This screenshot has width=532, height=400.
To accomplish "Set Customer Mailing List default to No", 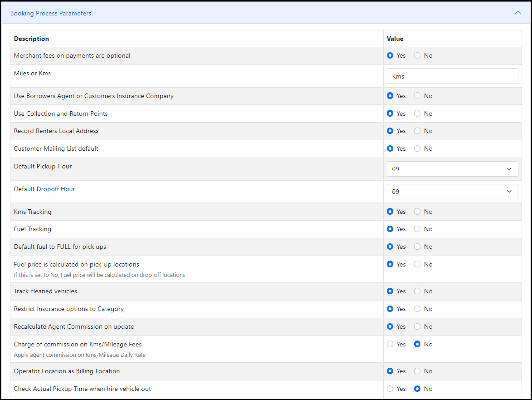I will click(417, 148).
